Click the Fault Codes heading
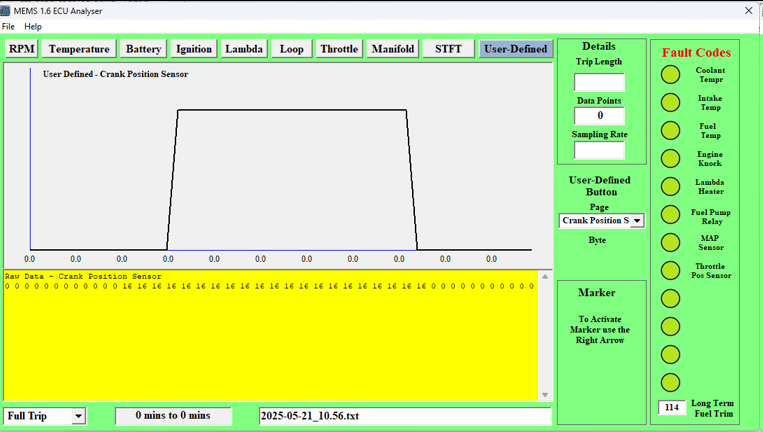The width and height of the screenshot is (763, 432). [696, 53]
